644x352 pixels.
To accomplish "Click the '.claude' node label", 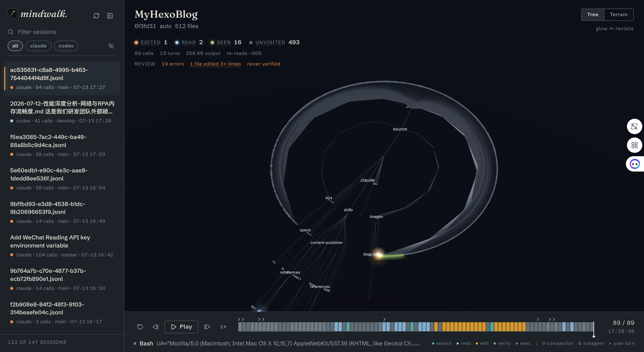I will pos(367,180).
